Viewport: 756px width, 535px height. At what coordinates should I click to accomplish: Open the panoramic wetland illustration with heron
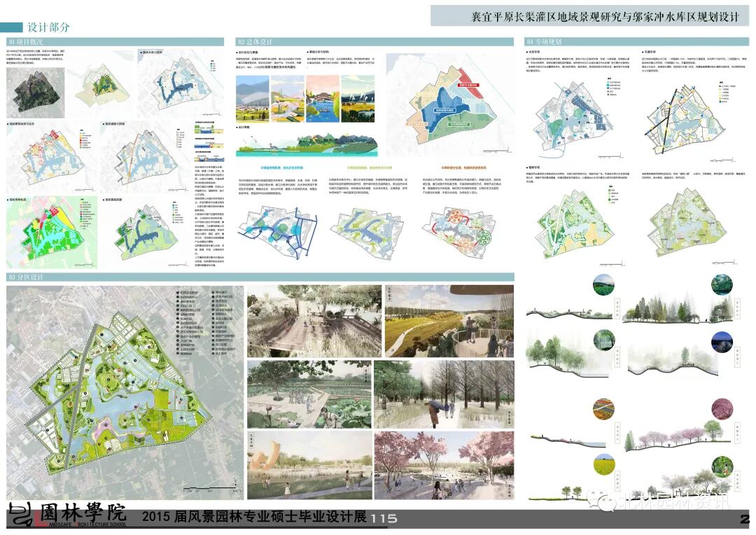[x=306, y=144]
